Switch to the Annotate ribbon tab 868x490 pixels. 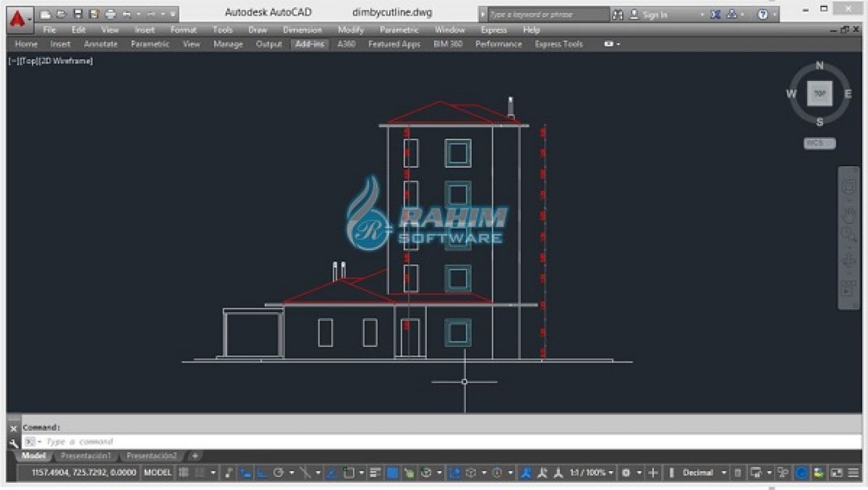point(100,44)
